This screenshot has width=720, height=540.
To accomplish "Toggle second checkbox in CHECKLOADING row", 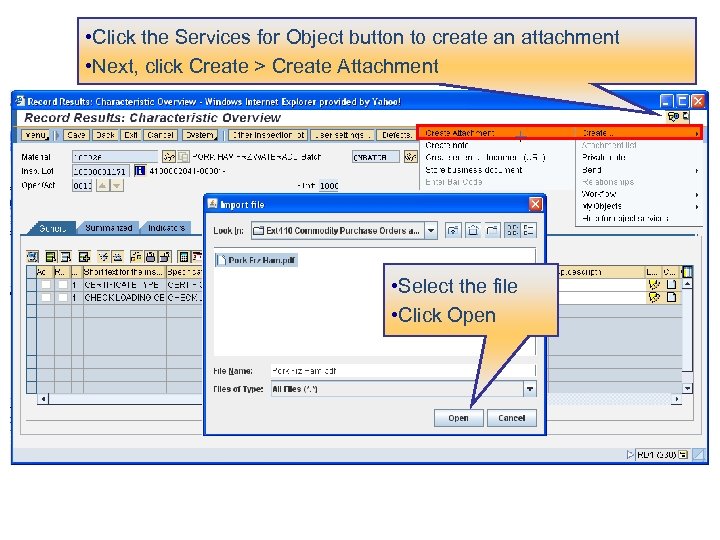I will pyautogui.click(x=63, y=298).
